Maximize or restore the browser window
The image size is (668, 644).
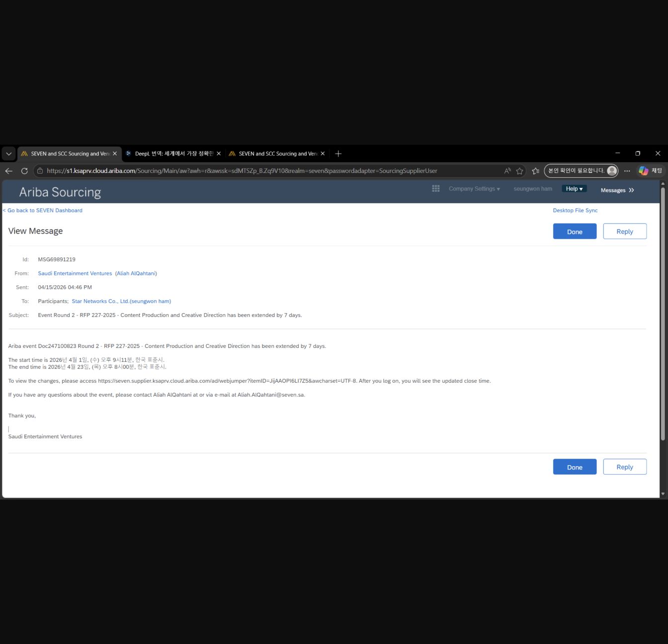638,154
